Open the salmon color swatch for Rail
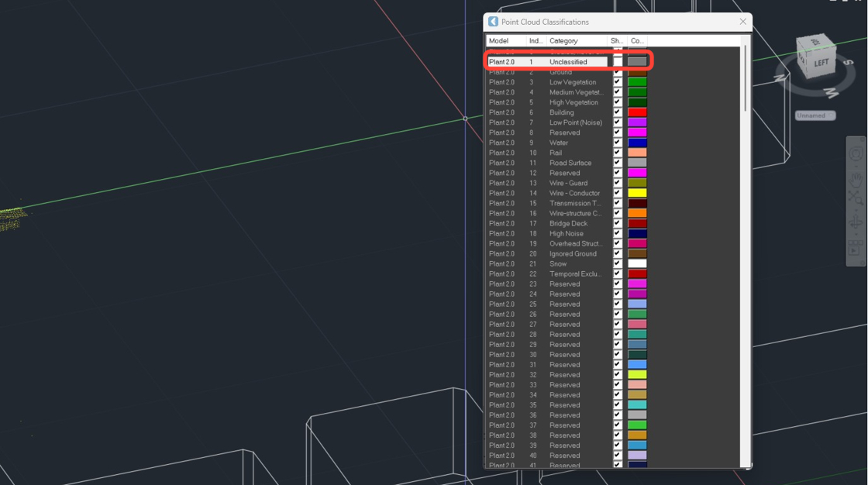The height and width of the screenshot is (485, 868). [x=637, y=153]
